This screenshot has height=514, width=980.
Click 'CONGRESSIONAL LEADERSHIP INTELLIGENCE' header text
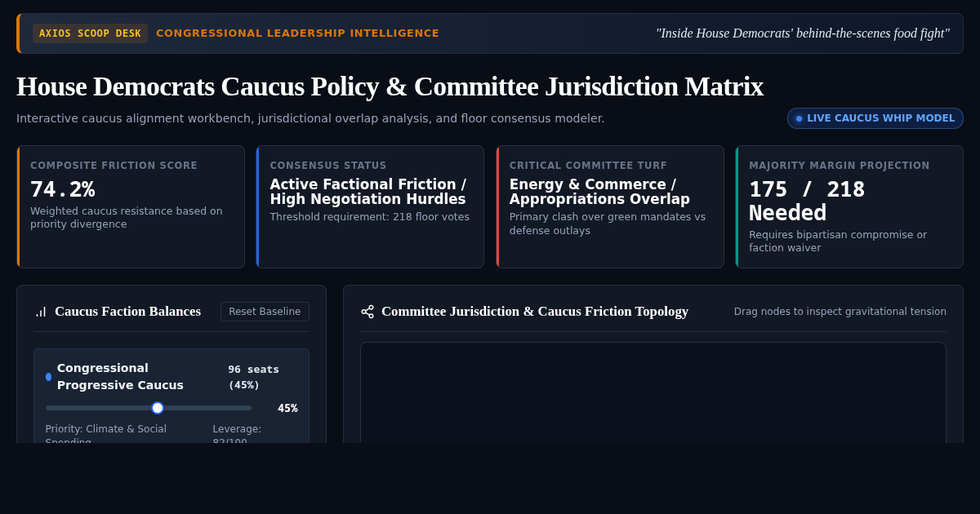(x=297, y=33)
